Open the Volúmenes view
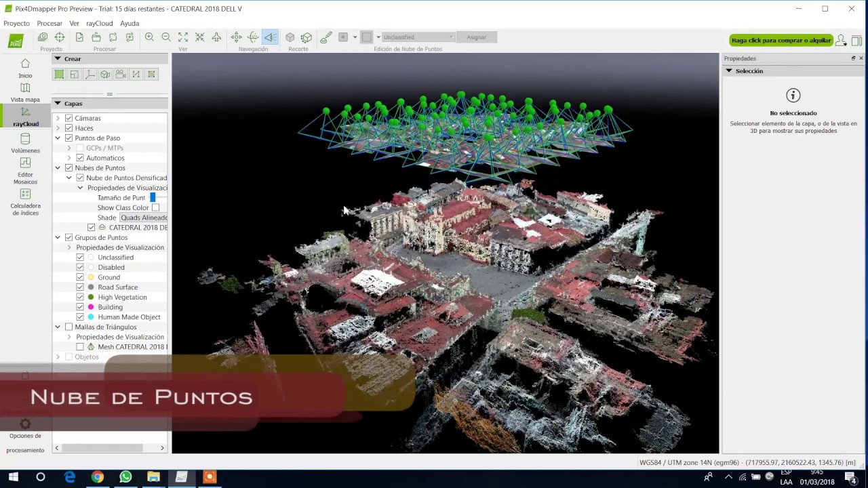The width and height of the screenshot is (868, 488). click(x=25, y=144)
